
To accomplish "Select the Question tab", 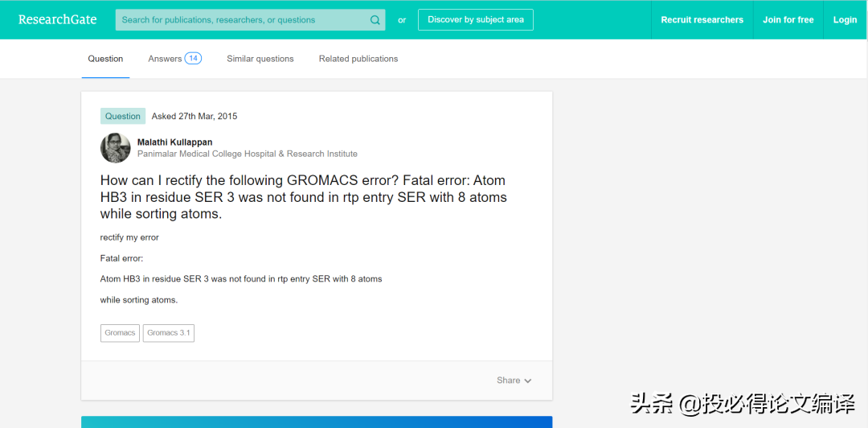I will (105, 59).
